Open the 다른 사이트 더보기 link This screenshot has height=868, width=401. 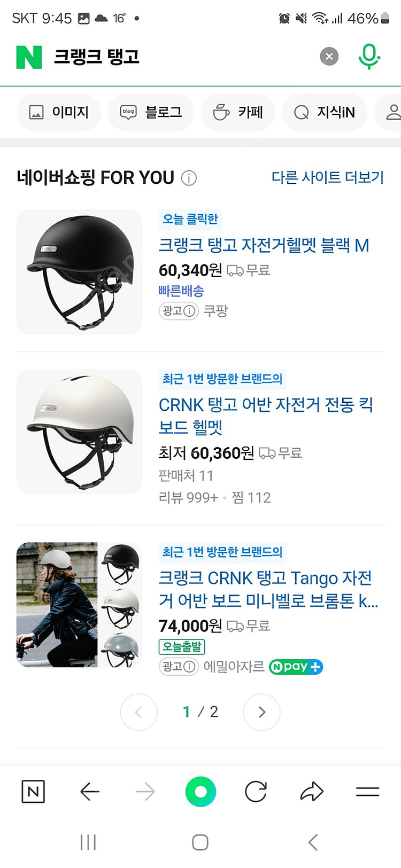pos(328,177)
